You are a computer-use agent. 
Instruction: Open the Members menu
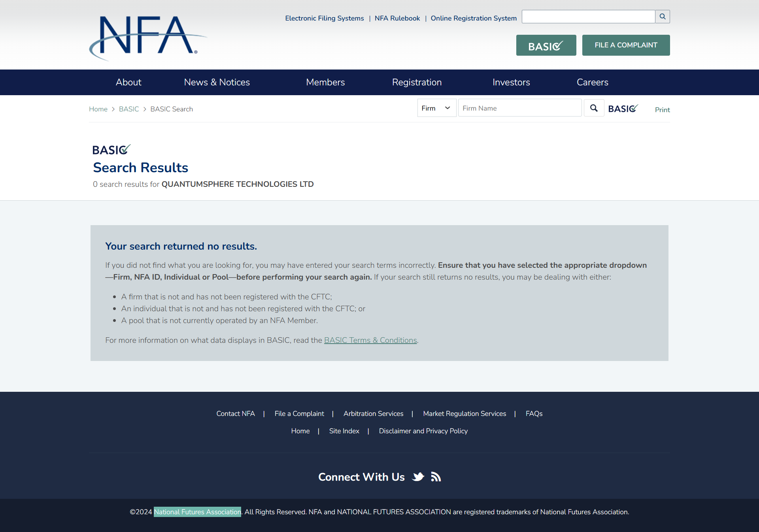click(325, 82)
